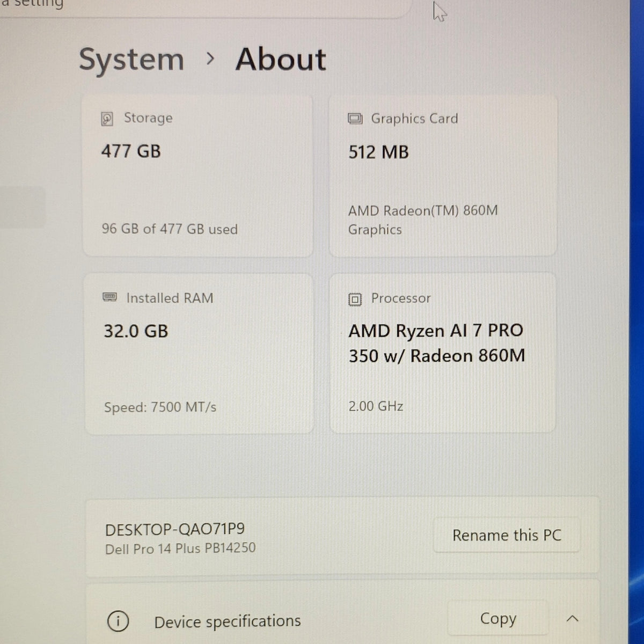The image size is (644, 644).
Task: Select the AMD Ryzen AI 7 PRO processor name
Action: (436, 343)
